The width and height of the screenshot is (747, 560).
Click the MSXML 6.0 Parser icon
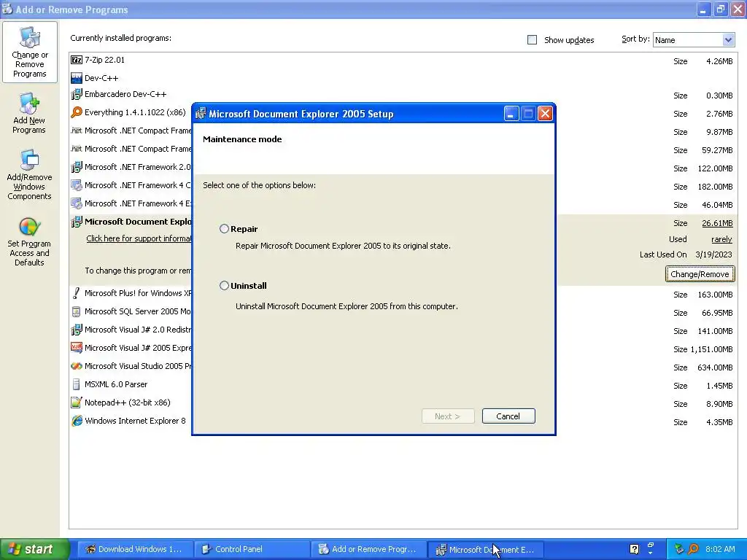[x=76, y=384]
